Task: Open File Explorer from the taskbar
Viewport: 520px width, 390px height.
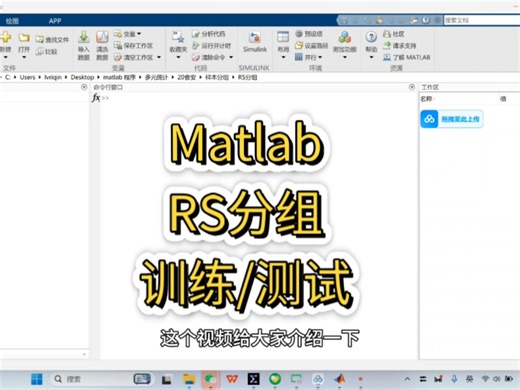Action: pyautogui.click(x=189, y=379)
